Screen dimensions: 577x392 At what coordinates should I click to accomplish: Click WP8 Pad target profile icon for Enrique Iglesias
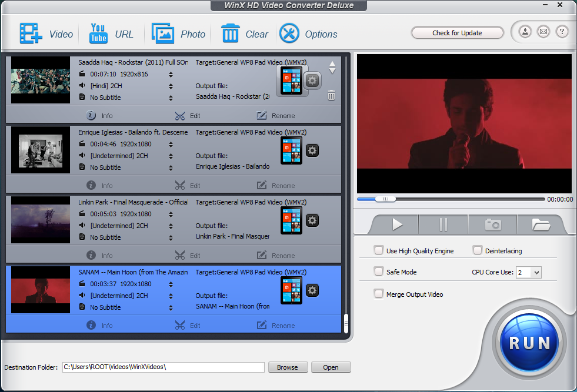tap(292, 150)
